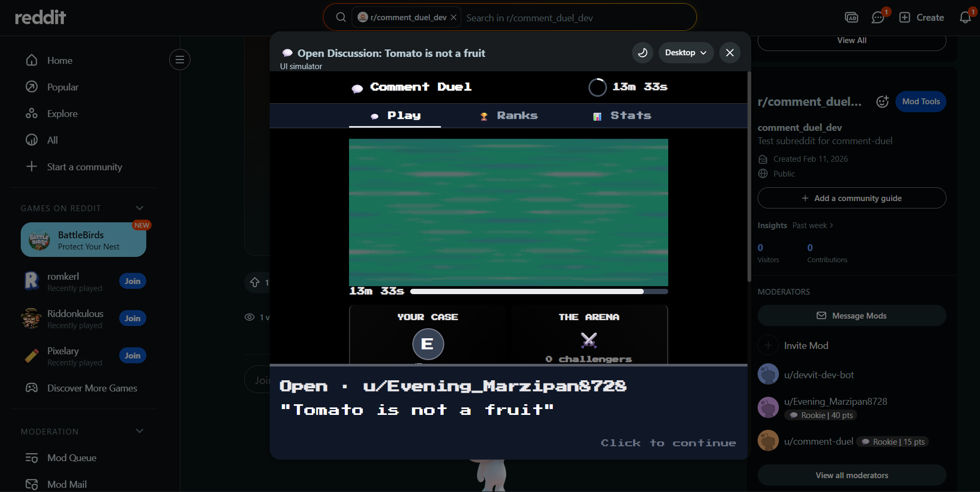Toggle dark mode in UI simulator
The image size is (980, 492).
[643, 53]
